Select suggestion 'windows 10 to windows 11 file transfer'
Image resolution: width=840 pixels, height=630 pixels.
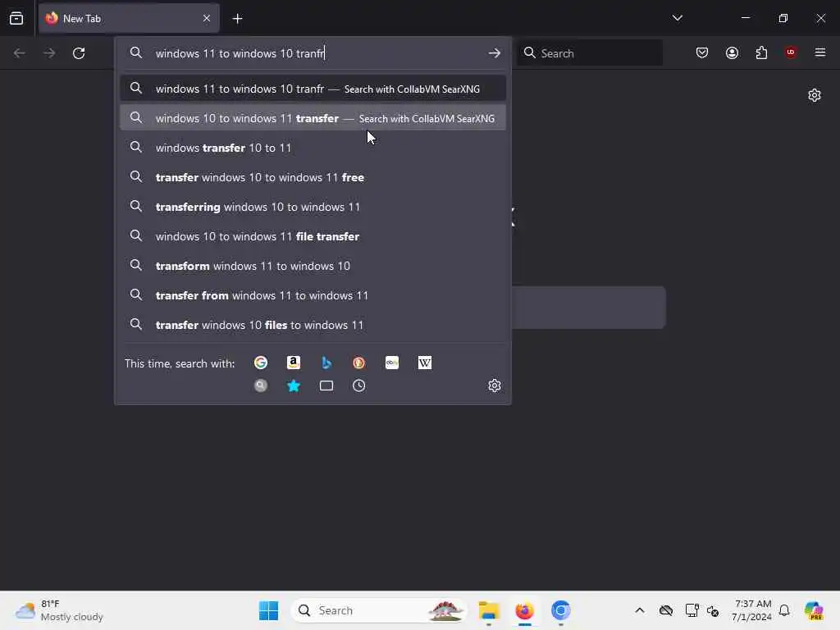313,235
